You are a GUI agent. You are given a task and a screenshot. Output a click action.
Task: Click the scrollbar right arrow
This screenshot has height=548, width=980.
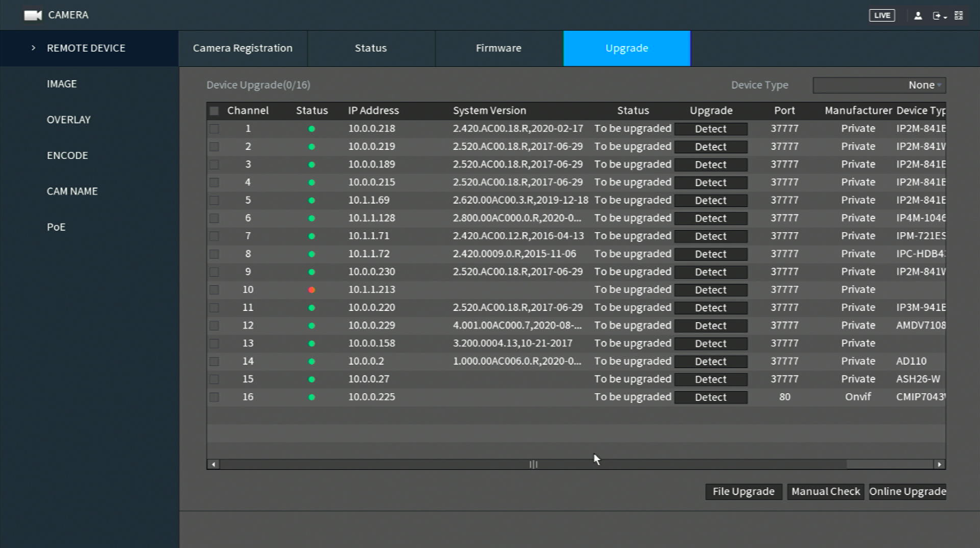pyautogui.click(x=940, y=464)
